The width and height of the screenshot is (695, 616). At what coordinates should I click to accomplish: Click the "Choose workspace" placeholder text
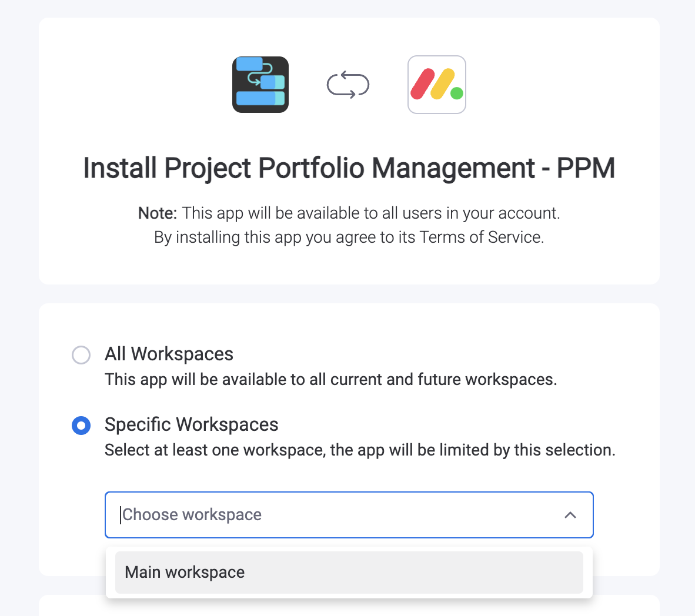[192, 515]
